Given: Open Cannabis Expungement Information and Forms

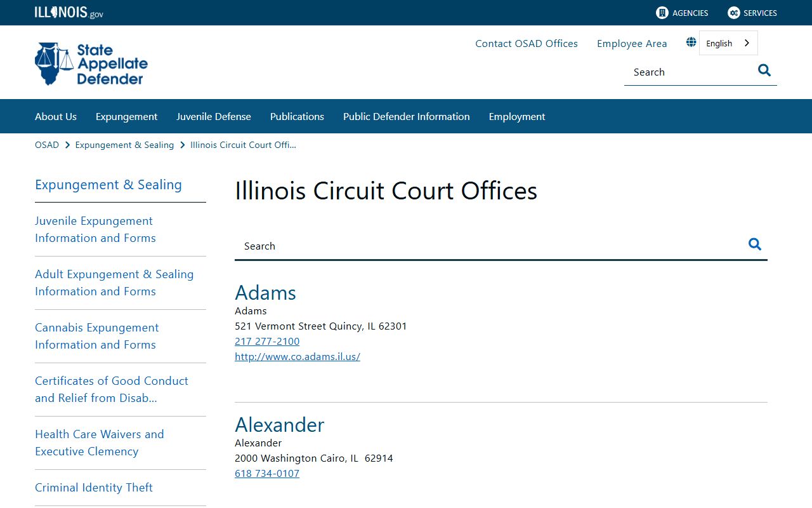Looking at the screenshot, I should click(97, 336).
